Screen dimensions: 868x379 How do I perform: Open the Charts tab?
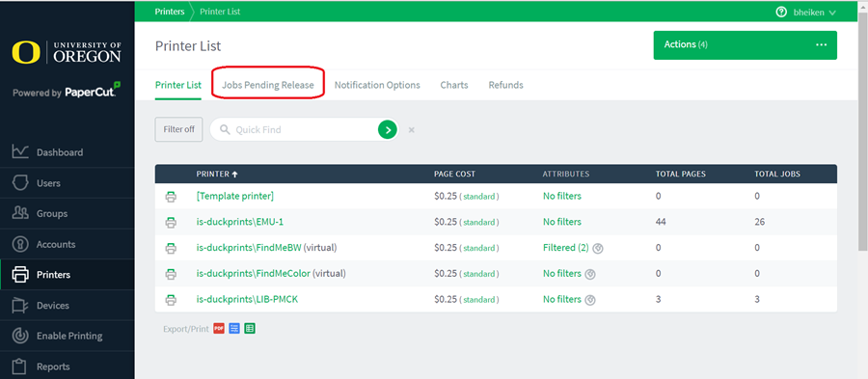tap(454, 85)
